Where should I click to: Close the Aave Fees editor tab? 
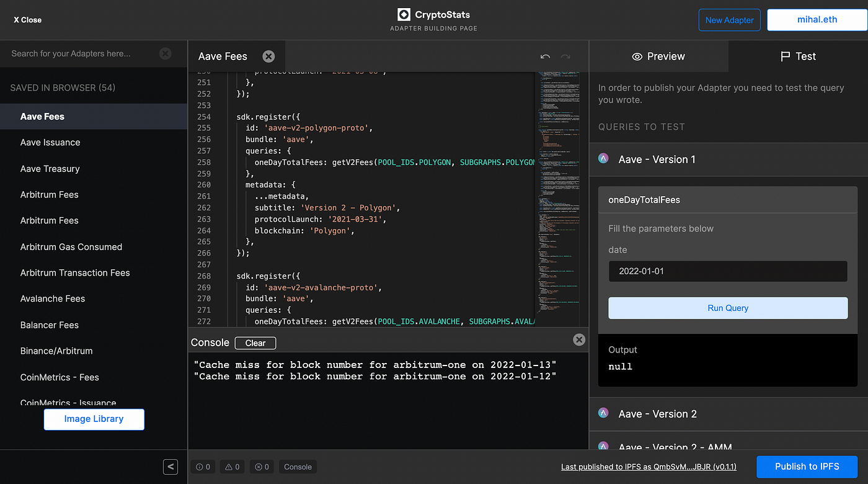click(x=268, y=56)
